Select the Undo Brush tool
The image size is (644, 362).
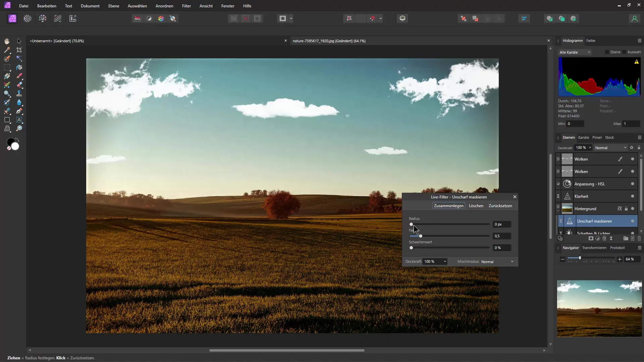[x=7, y=102]
